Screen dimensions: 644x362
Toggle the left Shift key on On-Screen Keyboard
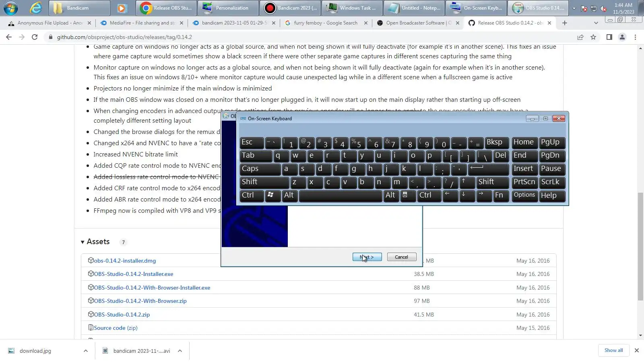[264, 182]
